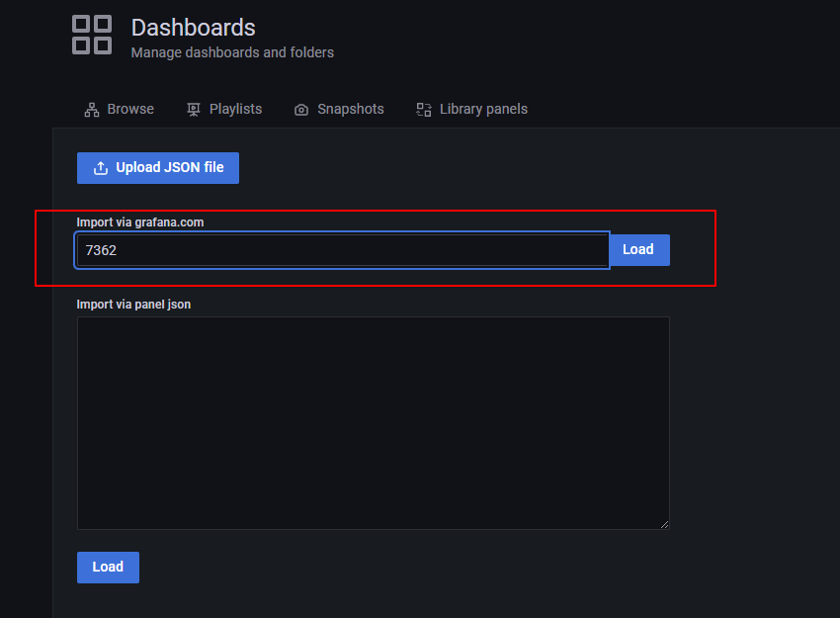
Task: Click inside the panel json text area
Action: 374,423
